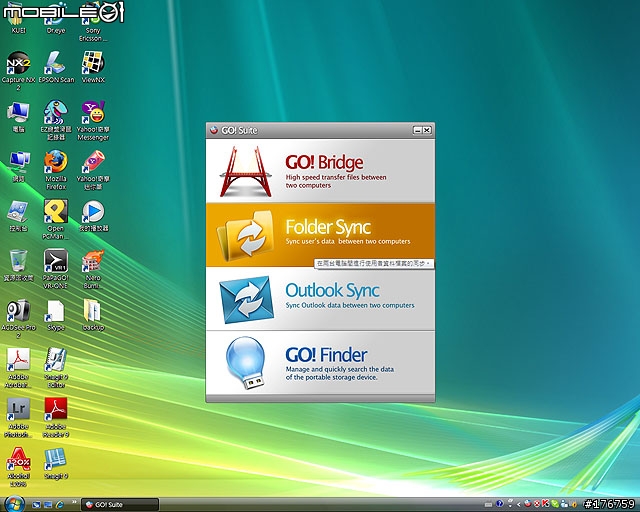Image resolution: width=640 pixels, height=512 pixels.
Task: Start GO! Finder storage manager
Action: point(320,363)
